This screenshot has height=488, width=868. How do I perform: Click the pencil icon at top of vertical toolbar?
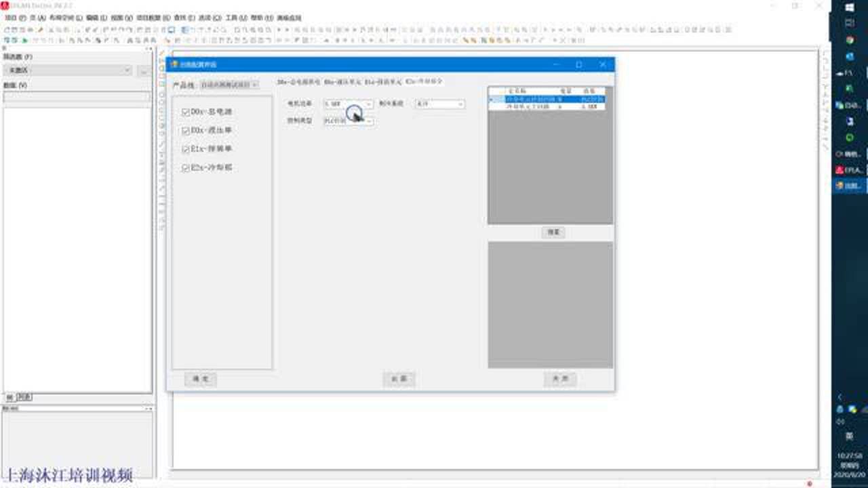click(162, 54)
